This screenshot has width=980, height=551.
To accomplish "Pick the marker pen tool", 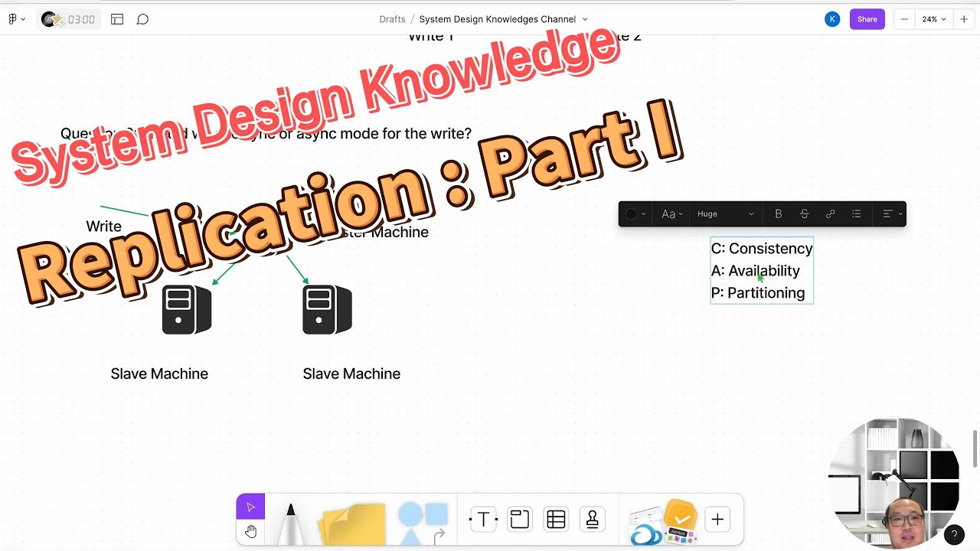I will pyautogui.click(x=291, y=524).
